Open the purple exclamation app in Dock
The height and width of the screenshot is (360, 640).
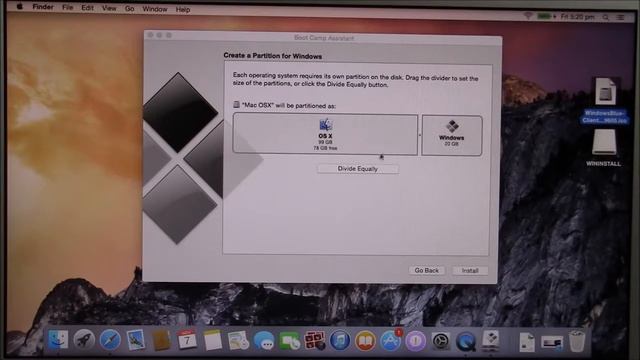[x=416, y=341]
